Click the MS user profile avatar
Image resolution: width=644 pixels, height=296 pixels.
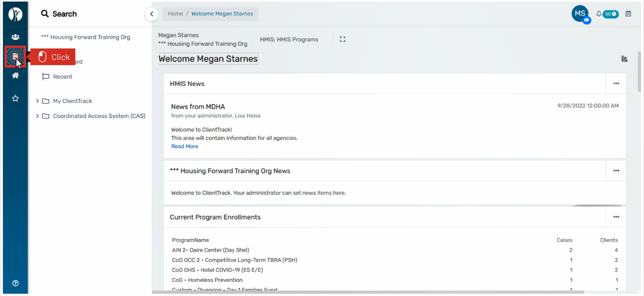click(580, 14)
